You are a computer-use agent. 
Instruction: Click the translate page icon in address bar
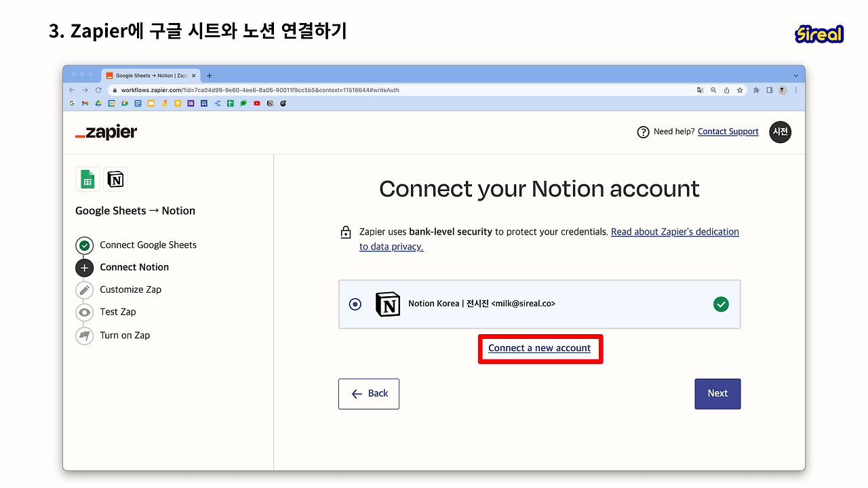tap(700, 90)
